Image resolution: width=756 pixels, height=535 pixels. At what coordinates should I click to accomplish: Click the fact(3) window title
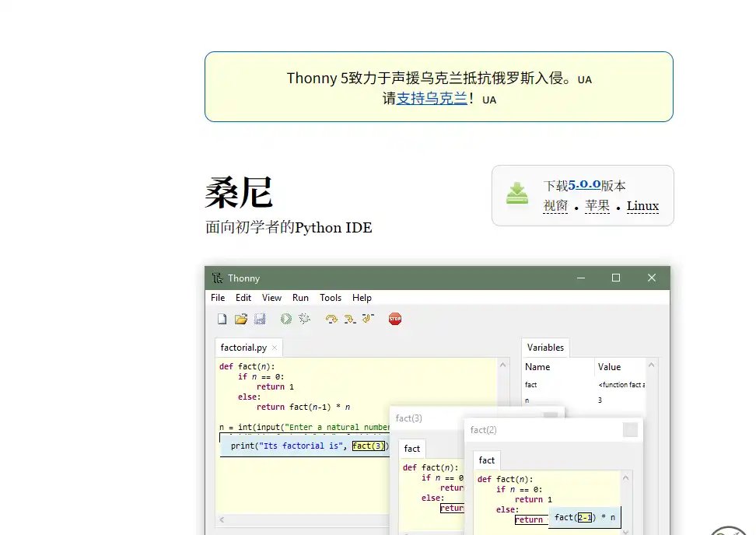[408, 418]
